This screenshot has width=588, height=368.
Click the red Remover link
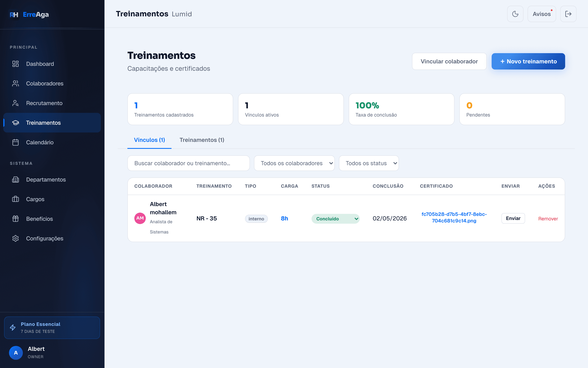[548, 219]
